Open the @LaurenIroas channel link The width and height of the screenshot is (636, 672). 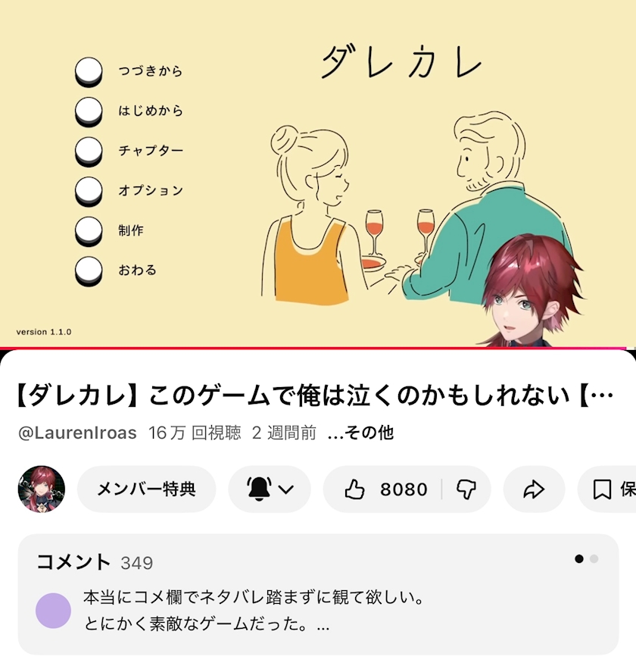pyautogui.click(x=77, y=433)
